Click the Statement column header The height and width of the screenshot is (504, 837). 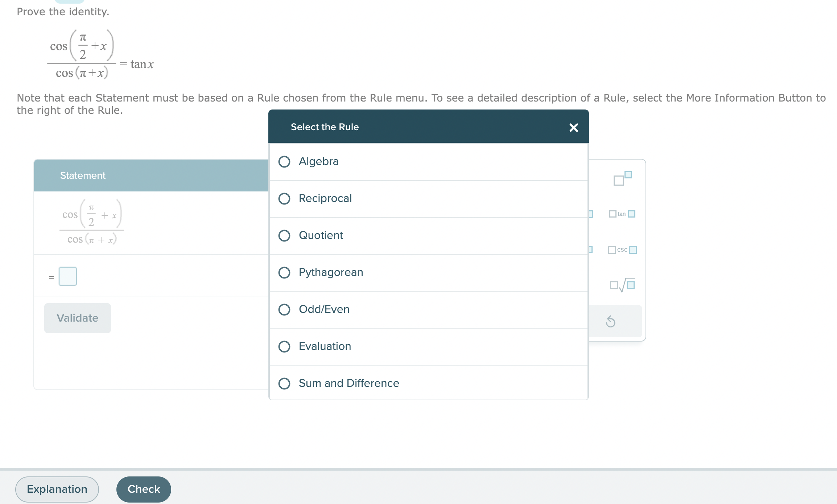83,175
